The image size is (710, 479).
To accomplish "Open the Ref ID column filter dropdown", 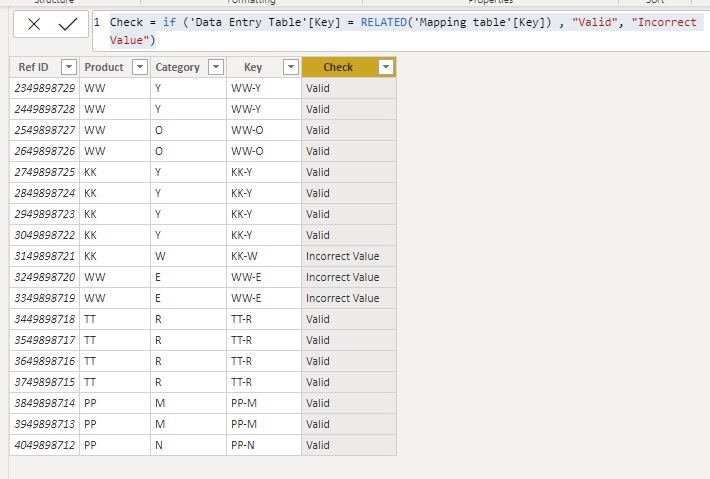I will [x=69, y=67].
